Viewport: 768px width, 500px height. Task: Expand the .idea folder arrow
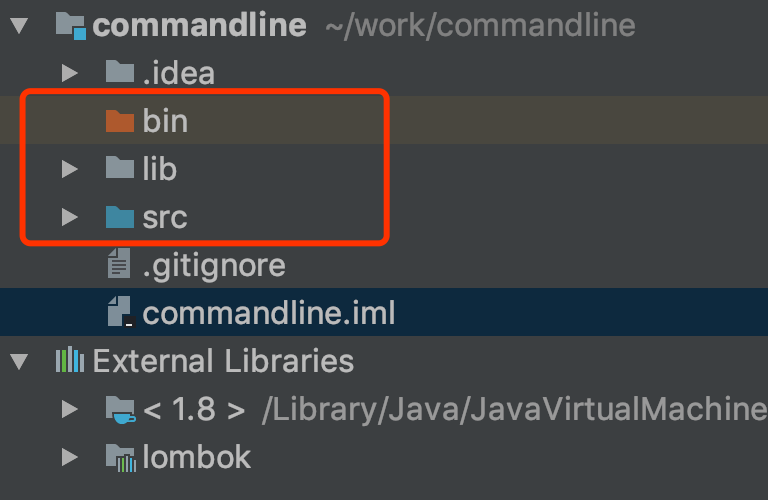click(69, 72)
